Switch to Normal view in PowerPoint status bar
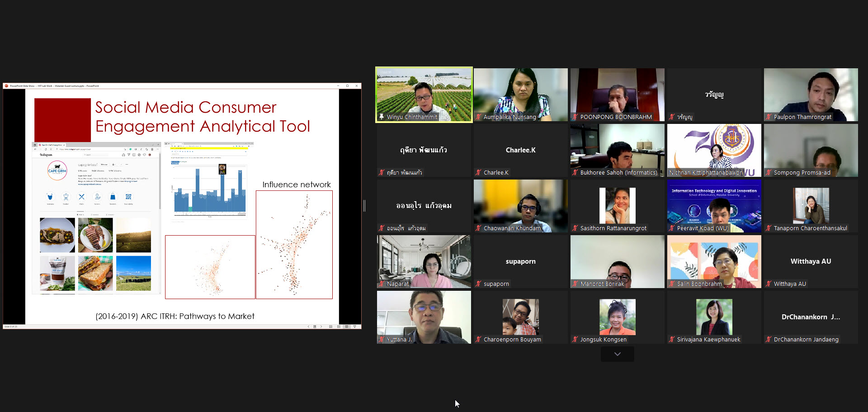This screenshot has height=412, width=868. pyautogui.click(x=331, y=327)
